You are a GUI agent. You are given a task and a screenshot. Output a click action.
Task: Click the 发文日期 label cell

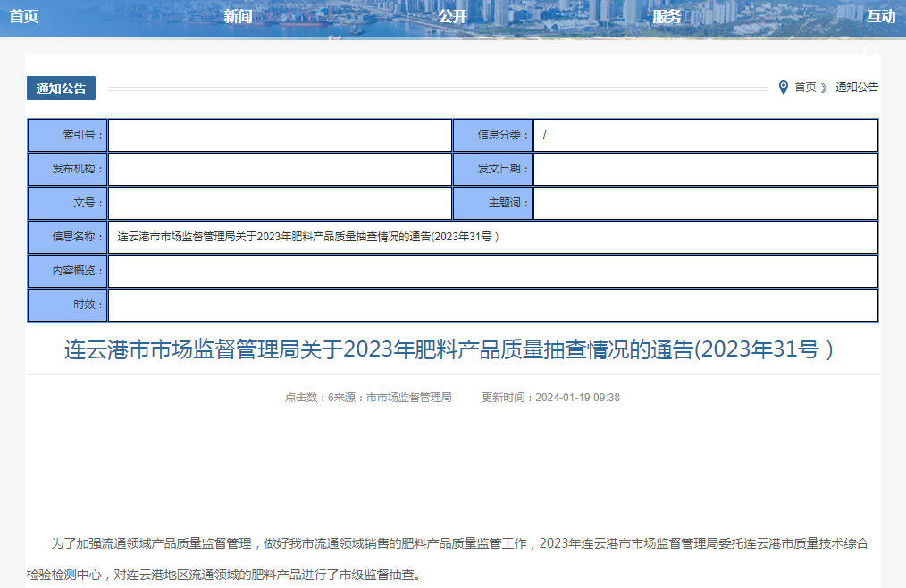coord(493,169)
